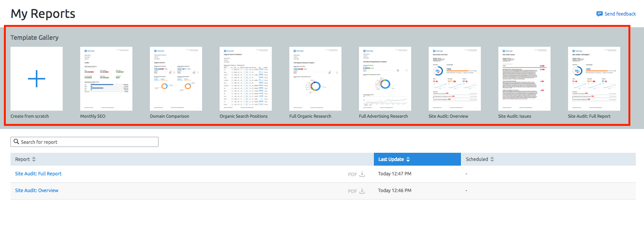Viewport: 644px width, 228px height.
Task: Pick the Full Advertising Research template
Action: pos(385,79)
